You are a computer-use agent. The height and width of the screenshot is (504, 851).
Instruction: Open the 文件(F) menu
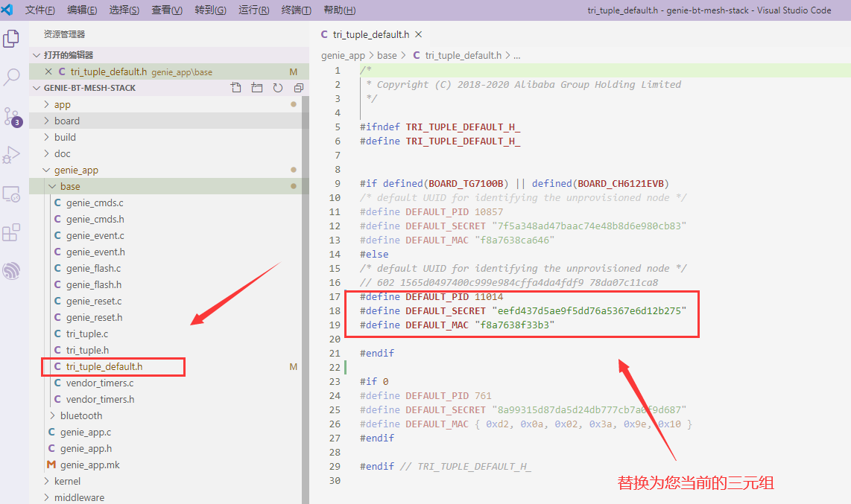click(x=39, y=10)
